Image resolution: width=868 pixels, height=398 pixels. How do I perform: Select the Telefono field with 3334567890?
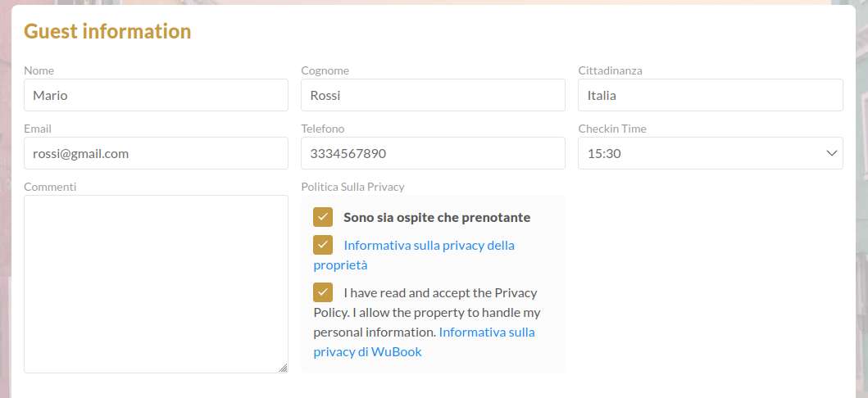point(433,153)
